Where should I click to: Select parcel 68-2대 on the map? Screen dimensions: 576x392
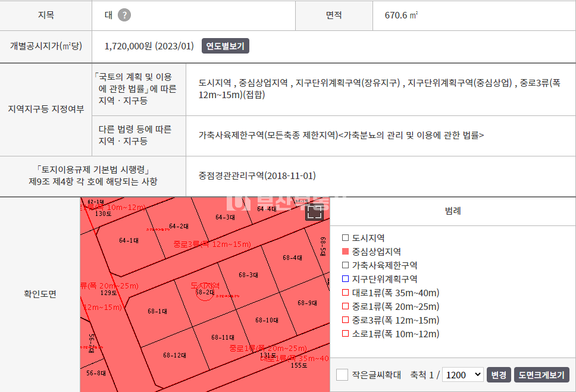[x=205, y=293]
